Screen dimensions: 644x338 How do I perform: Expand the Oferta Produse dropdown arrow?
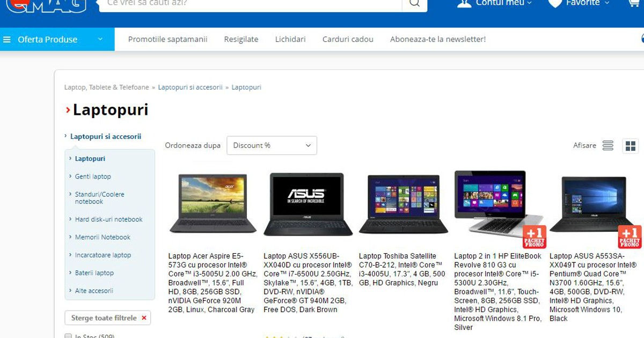100,39
